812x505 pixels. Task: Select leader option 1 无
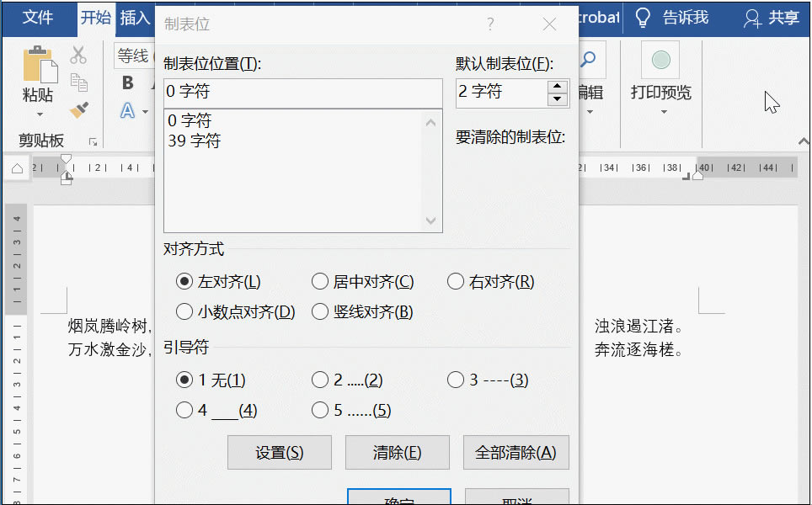click(184, 380)
